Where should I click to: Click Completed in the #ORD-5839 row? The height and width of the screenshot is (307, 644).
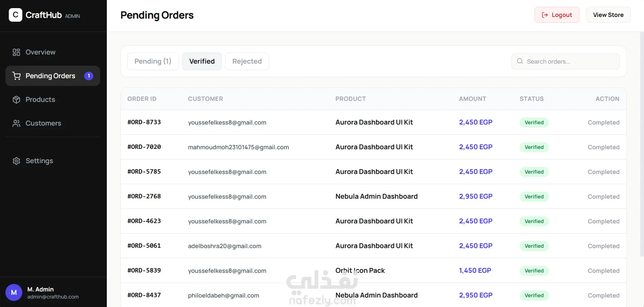click(x=603, y=271)
